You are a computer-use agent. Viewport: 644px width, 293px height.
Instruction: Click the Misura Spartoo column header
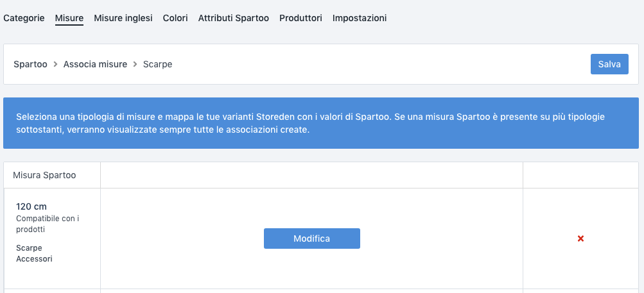[x=44, y=175]
